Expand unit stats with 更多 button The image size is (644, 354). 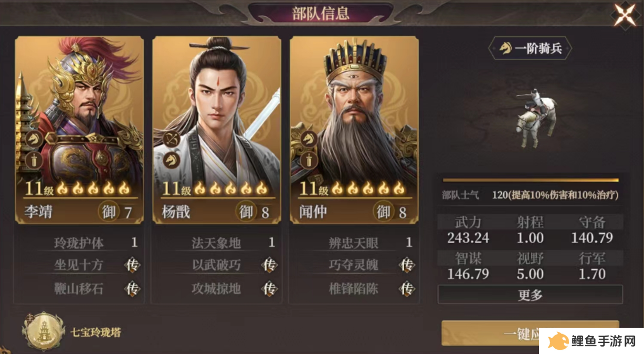click(x=530, y=295)
